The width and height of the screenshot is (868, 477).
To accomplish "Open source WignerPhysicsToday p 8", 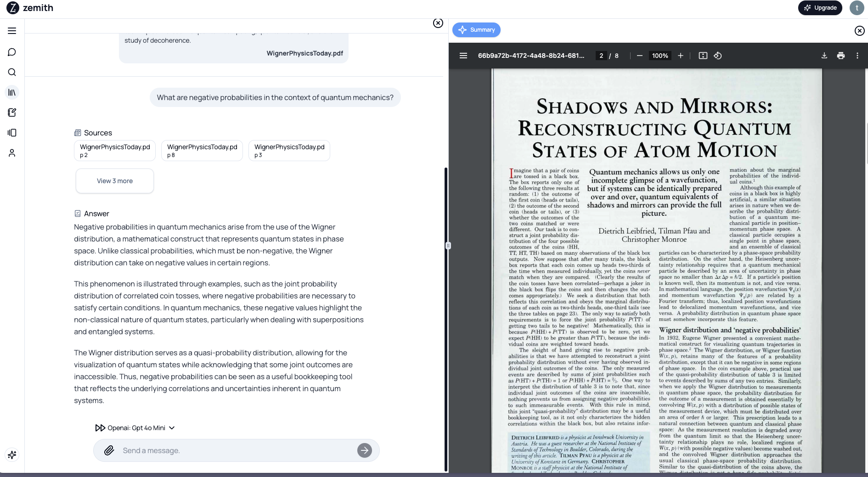I will 202,151.
